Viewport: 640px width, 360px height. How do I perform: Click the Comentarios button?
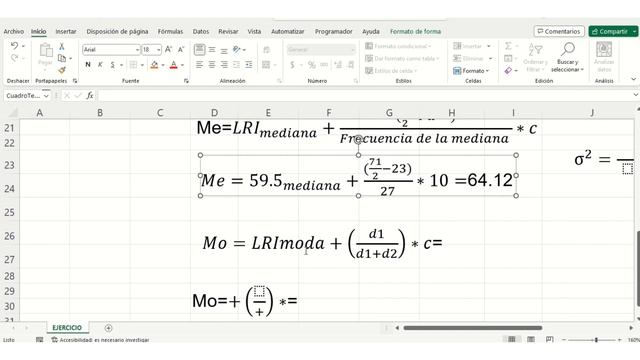click(x=559, y=31)
